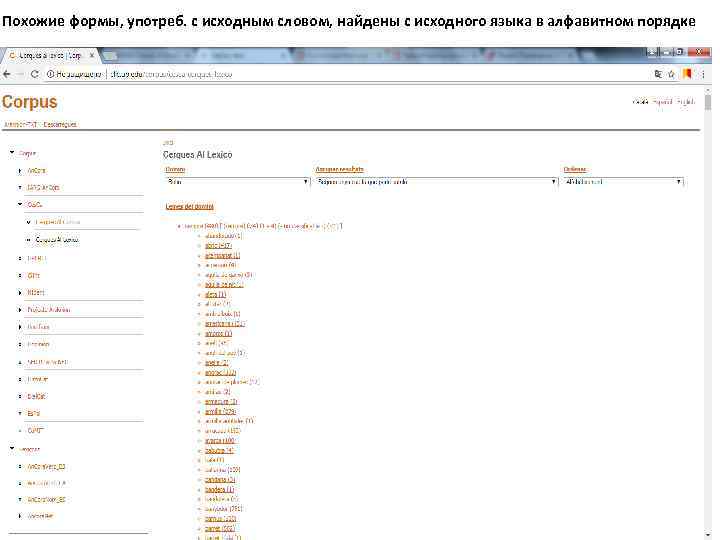Select the Cerques al lexico browser tab
The height and width of the screenshot is (540, 720).
tap(51, 56)
